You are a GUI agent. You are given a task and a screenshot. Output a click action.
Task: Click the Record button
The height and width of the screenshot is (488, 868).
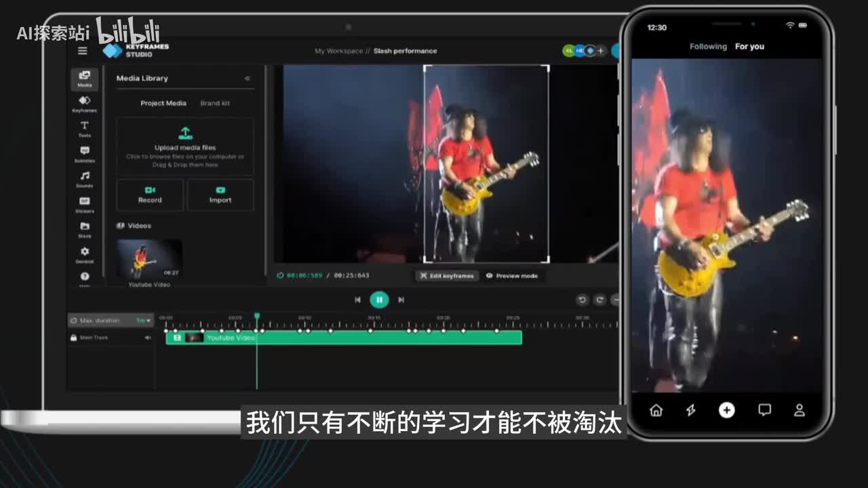coord(150,195)
